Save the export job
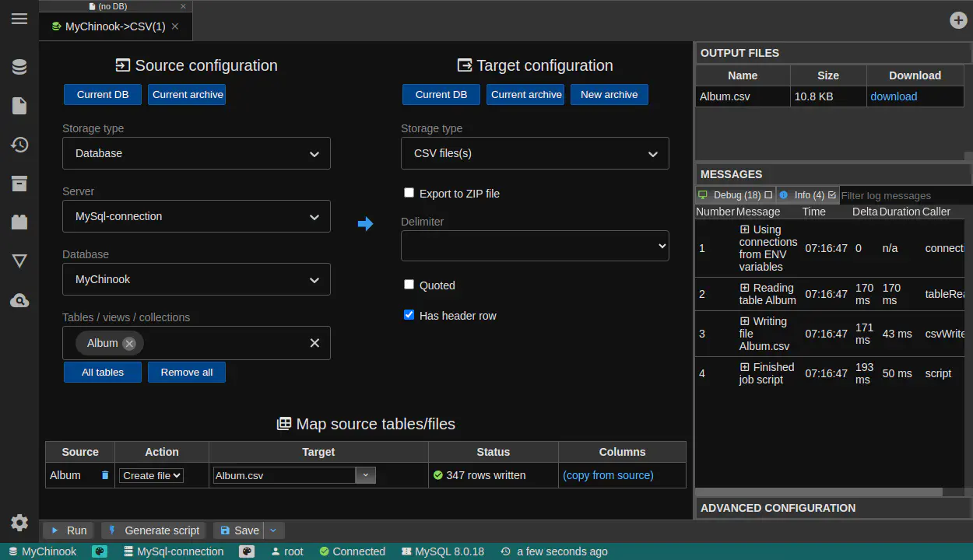 coord(239,530)
